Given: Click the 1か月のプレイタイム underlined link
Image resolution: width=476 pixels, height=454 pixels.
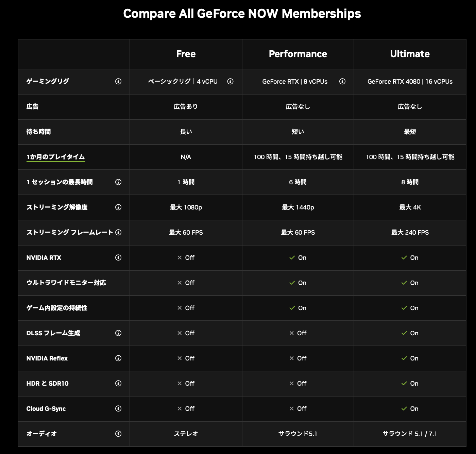Looking at the screenshot, I should coord(56,157).
